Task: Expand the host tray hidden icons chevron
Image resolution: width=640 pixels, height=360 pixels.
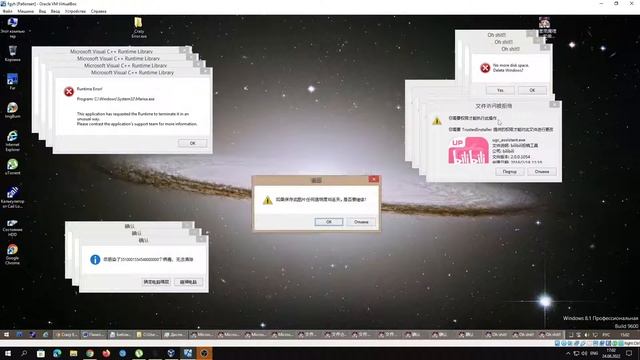Action: point(568,353)
